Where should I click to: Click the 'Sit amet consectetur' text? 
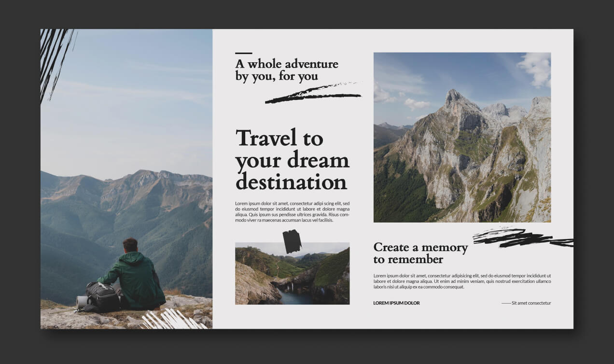(531, 303)
